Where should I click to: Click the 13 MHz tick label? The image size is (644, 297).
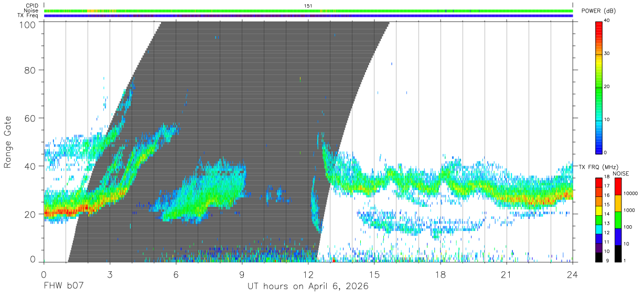click(x=607, y=224)
